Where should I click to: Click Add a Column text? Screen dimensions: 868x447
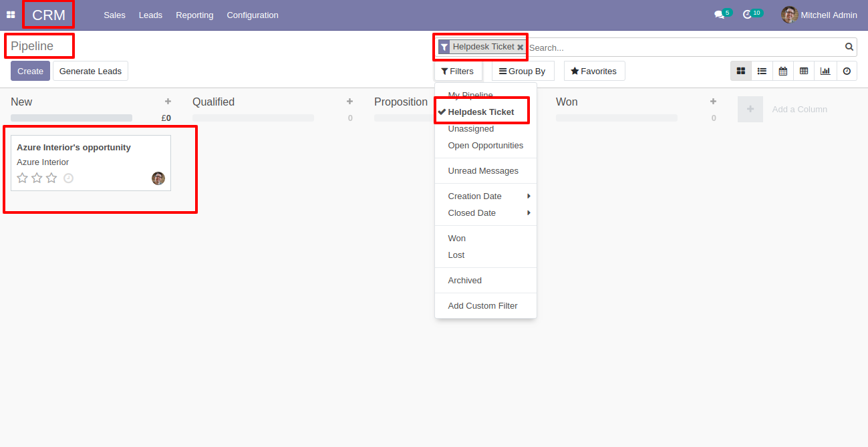pyautogui.click(x=799, y=109)
